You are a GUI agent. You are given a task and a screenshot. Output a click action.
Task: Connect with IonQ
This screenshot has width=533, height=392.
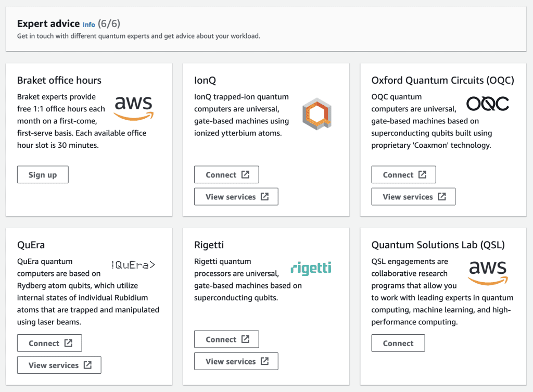(226, 174)
